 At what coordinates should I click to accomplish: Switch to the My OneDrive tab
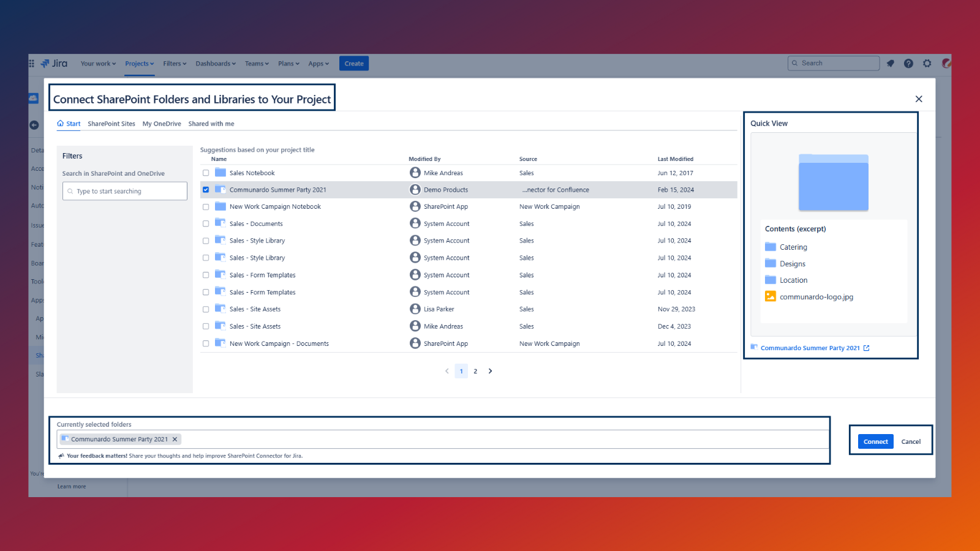click(x=162, y=124)
